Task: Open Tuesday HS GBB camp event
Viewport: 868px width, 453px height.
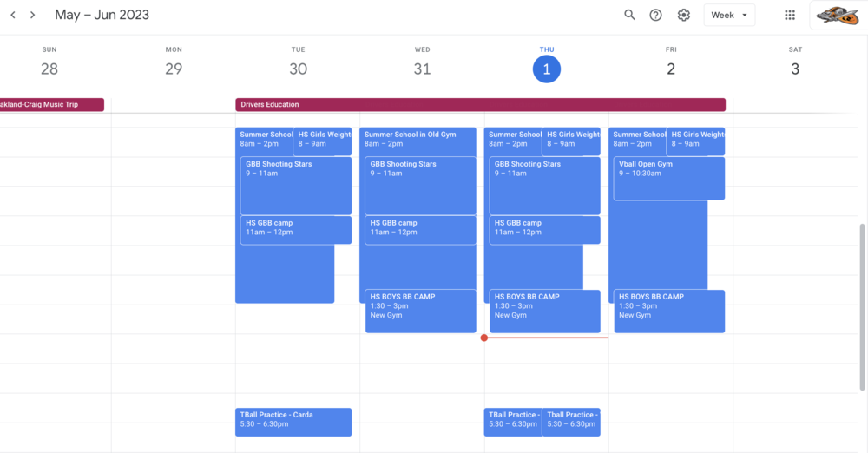Action: [x=296, y=230]
